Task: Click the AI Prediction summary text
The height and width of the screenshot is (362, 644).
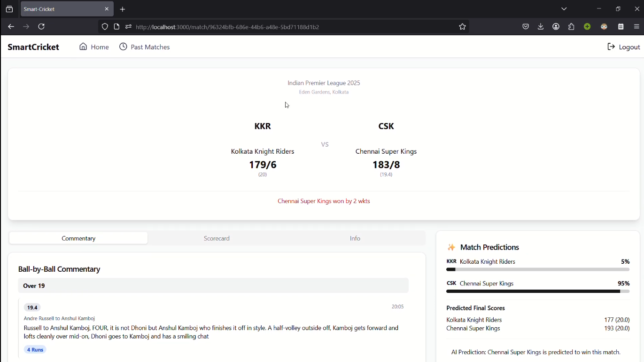Action: (x=536, y=352)
